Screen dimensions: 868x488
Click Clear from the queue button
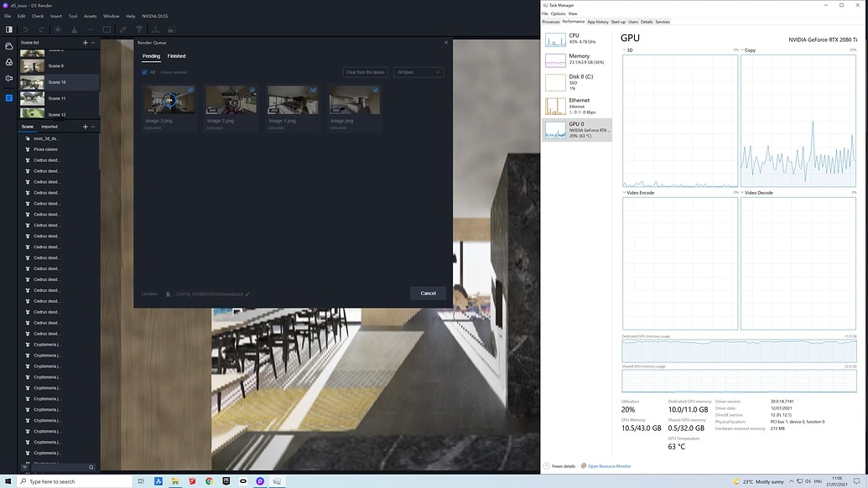click(x=366, y=72)
